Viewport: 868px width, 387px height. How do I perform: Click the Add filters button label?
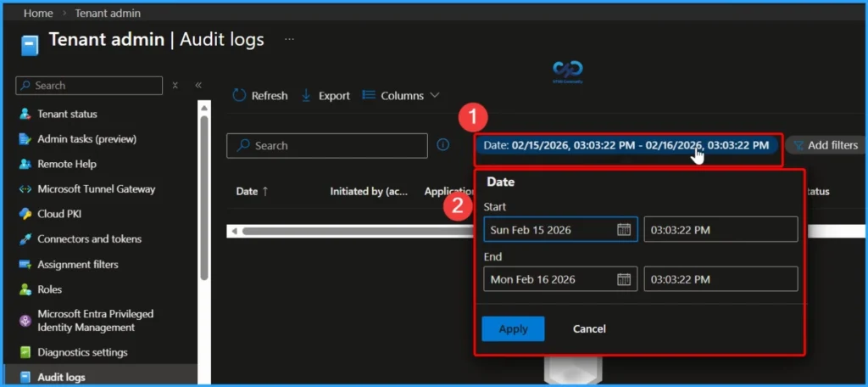pos(832,145)
